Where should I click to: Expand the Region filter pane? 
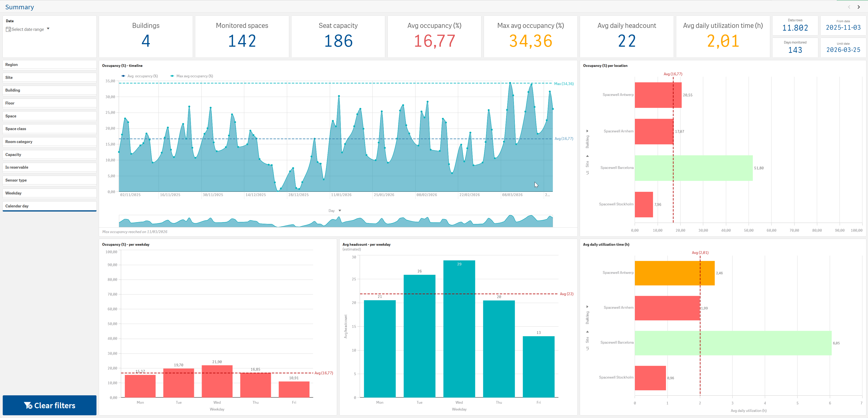49,65
